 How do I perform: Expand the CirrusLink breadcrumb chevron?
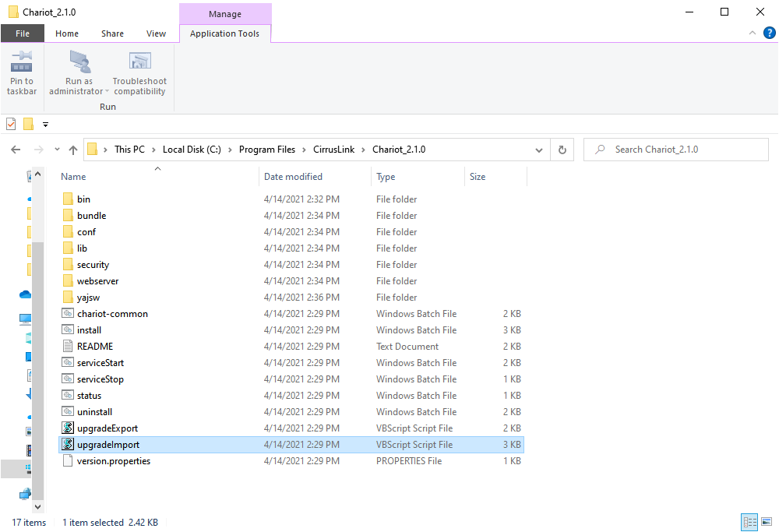coord(364,150)
